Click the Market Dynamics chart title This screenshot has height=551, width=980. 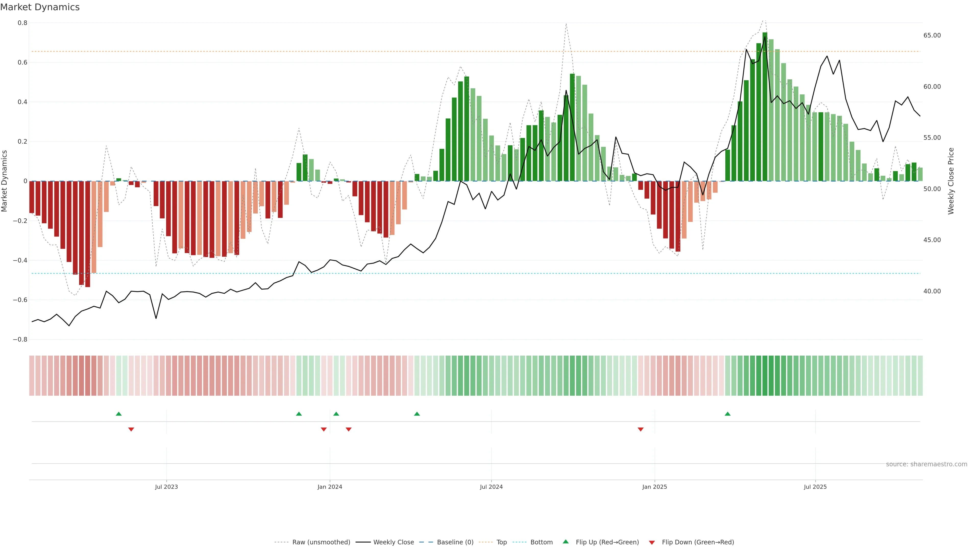pyautogui.click(x=40, y=7)
